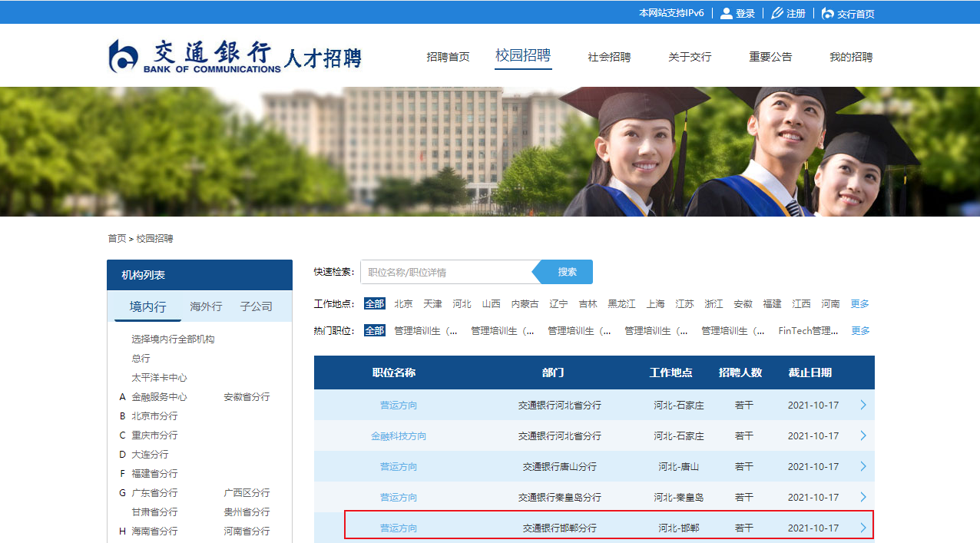Filter work location by 河北
This screenshot has height=543, width=980.
pos(462,304)
